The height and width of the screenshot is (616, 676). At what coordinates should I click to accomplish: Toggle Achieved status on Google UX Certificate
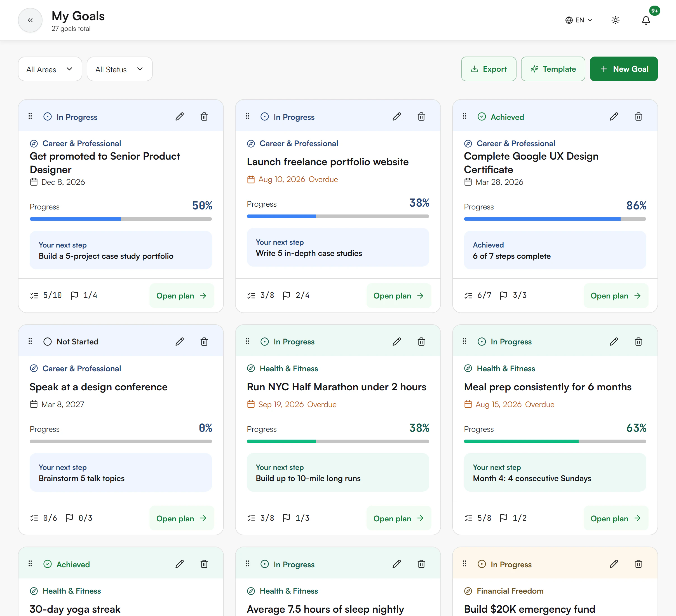pos(482,117)
